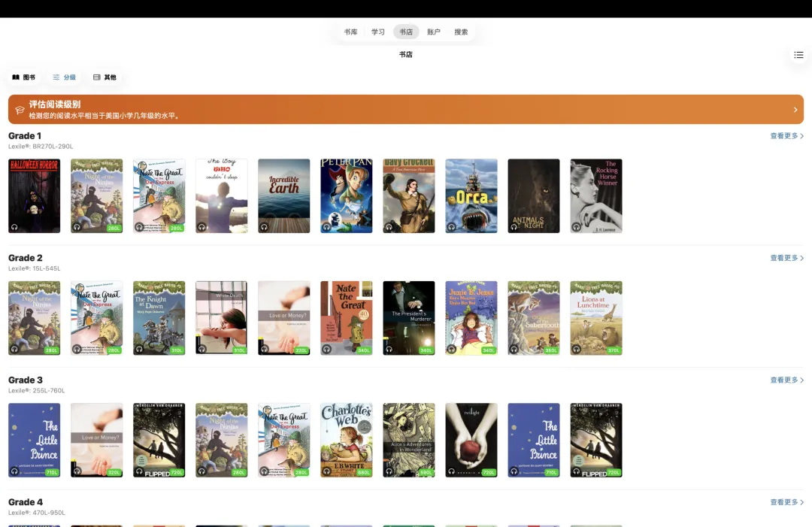Open Night of the Ninjas in Grade 1
Viewport: 812px width, 527px height.
(x=97, y=195)
